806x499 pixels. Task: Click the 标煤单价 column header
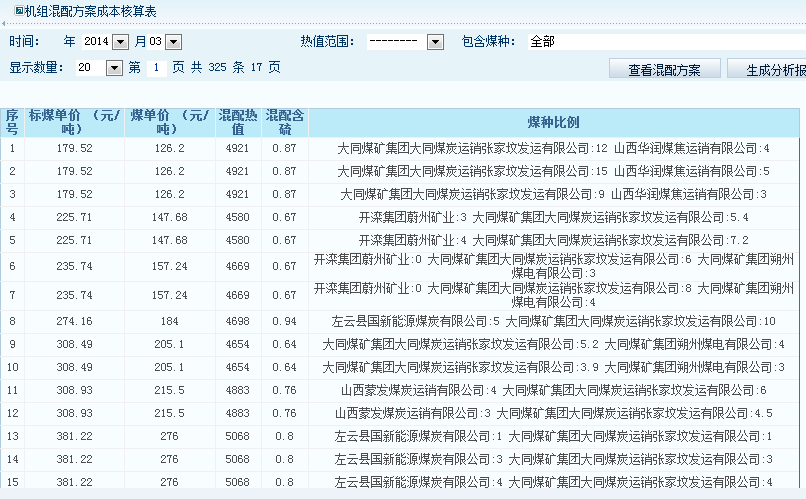tap(75, 122)
